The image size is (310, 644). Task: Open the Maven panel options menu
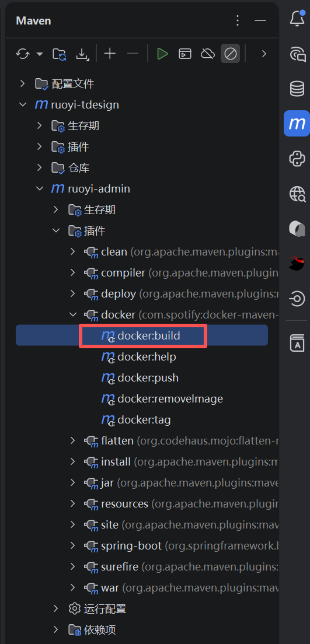pos(237,20)
